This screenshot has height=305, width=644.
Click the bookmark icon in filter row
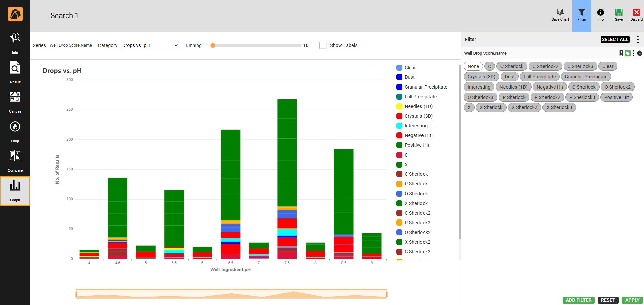pos(621,53)
